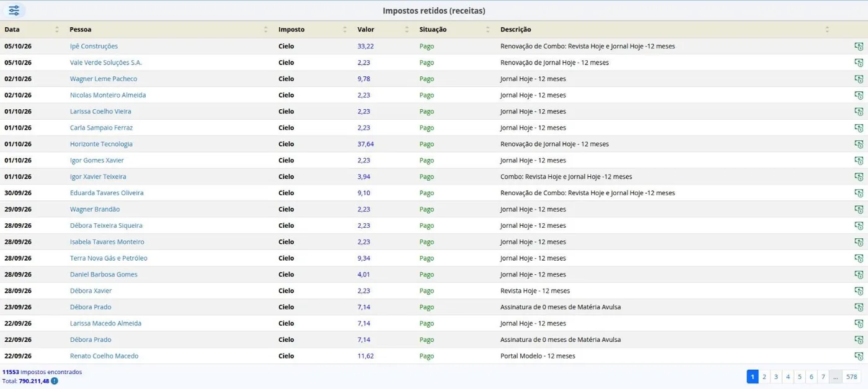Image resolution: width=868 pixels, height=389 pixels.
Task: Open Larissa Coelho Vieira person link
Action: [x=100, y=112]
